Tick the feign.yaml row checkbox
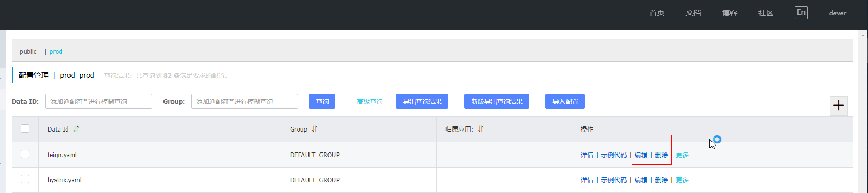This screenshot has height=193, width=868. tap(25, 154)
